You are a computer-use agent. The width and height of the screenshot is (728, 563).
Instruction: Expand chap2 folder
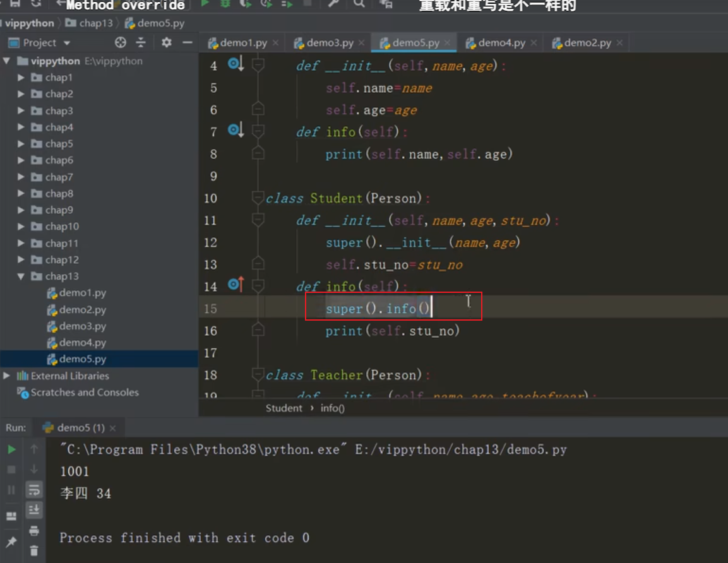21,94
